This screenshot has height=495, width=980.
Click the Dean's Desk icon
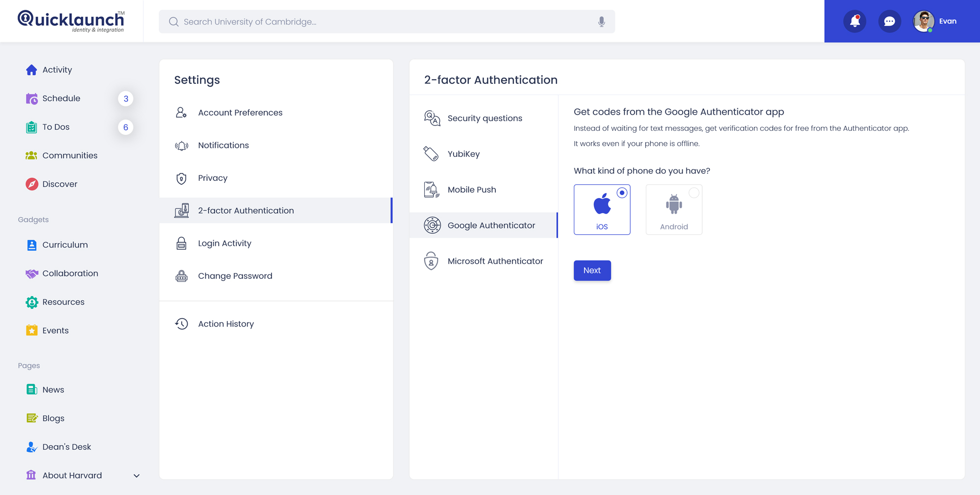(x=31, y=447)
